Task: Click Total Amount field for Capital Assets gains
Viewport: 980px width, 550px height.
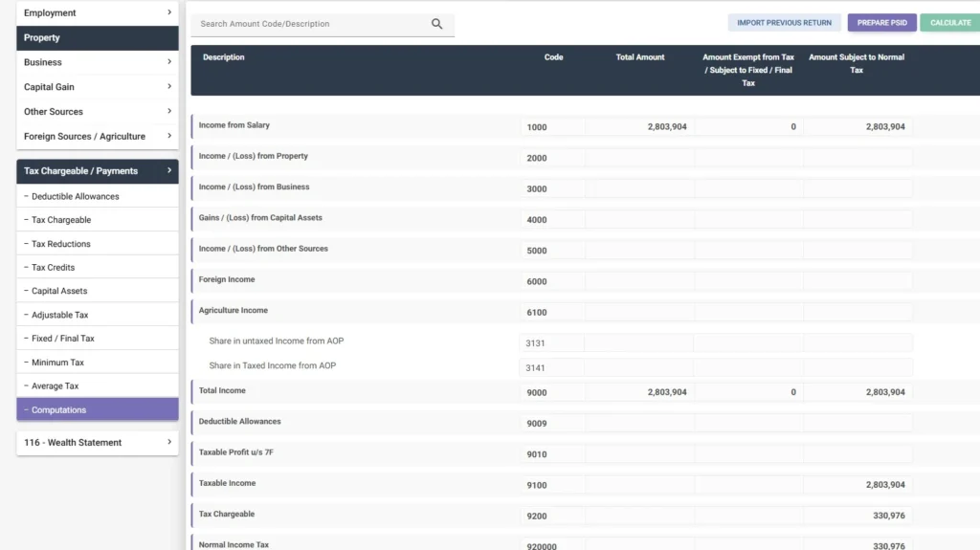Action: [x=639, y=219]
